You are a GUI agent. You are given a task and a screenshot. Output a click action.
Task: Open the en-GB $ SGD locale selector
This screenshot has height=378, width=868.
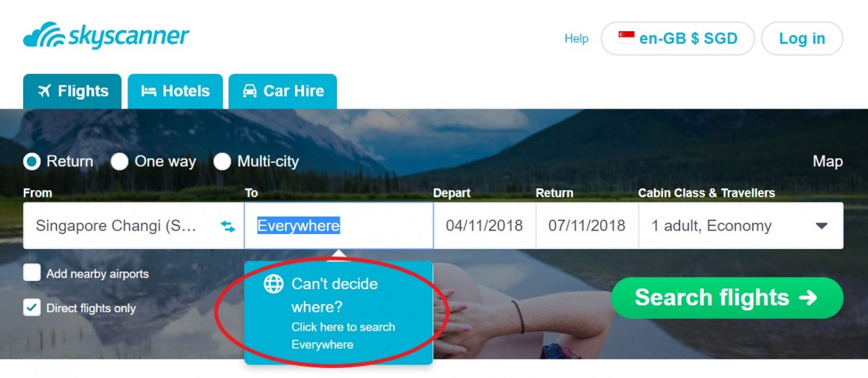pos(677,39)
